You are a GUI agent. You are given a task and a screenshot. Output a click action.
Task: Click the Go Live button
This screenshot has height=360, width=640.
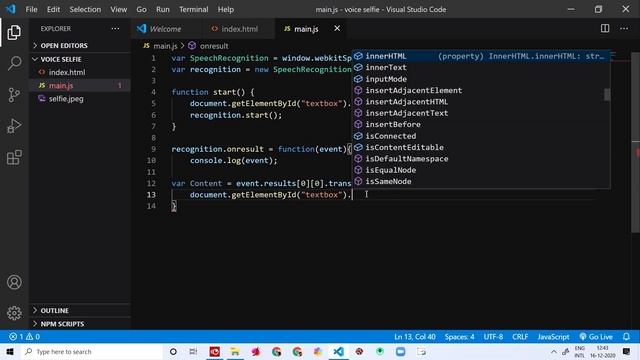point(596,337)
